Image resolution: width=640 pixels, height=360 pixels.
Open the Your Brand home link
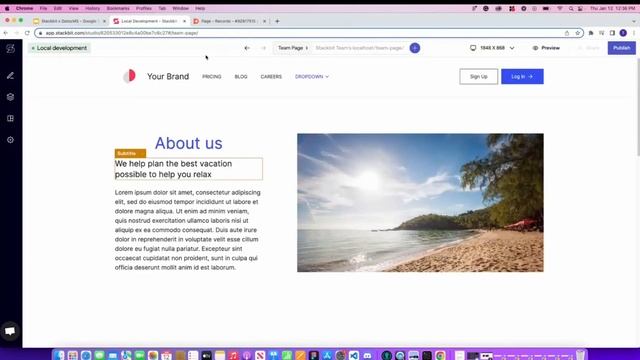tap(168, 76)
